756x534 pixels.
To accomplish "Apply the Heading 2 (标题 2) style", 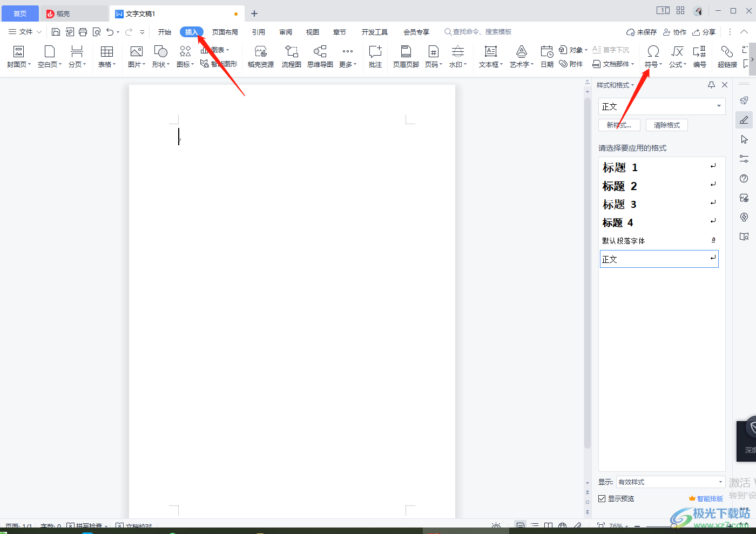I will point(659,186).
